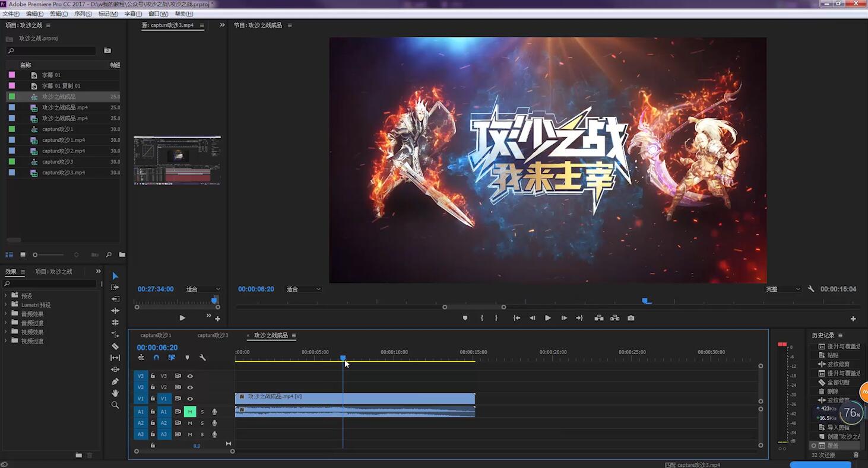Play the clip in the Source monitor
Viewport: 868px width, 468px height.
coord(182,318)
